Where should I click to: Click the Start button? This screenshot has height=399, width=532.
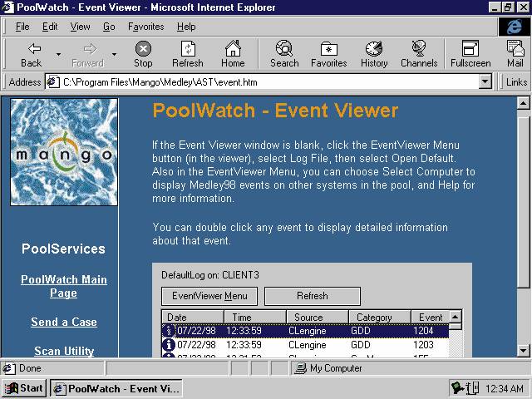tap(24, 388)
